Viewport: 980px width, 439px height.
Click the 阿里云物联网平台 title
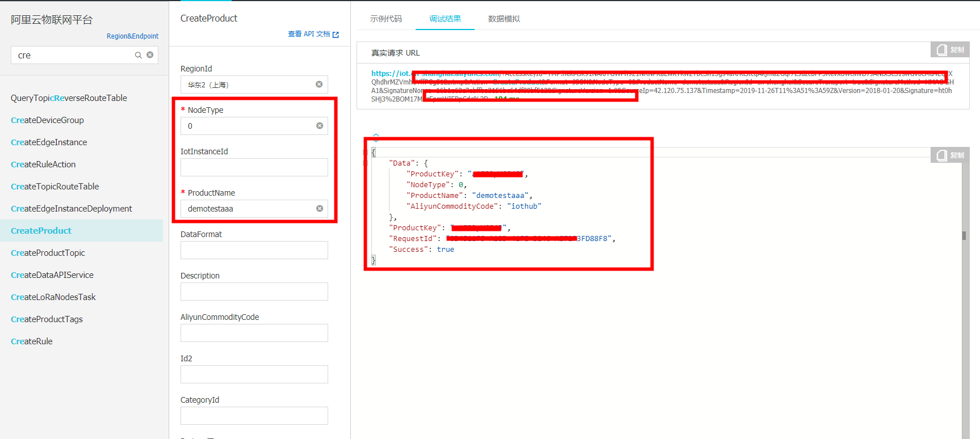point(52,20)
